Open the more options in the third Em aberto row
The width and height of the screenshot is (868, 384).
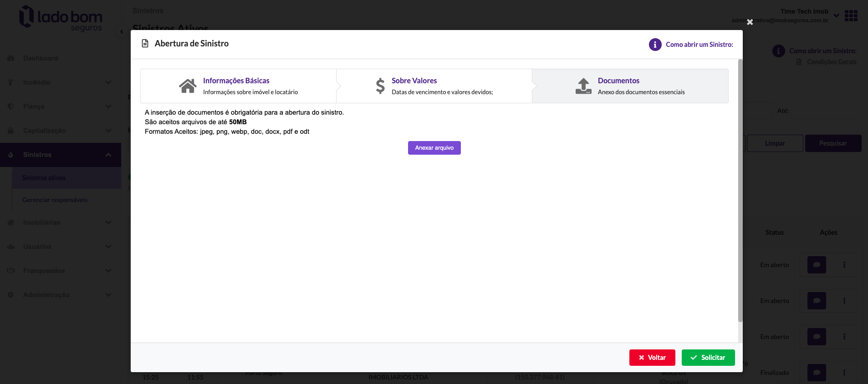[x=844, y=337]
